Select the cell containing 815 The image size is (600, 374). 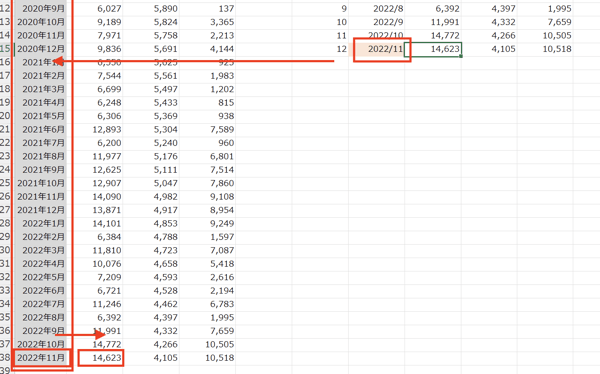(x=207, y=102)
